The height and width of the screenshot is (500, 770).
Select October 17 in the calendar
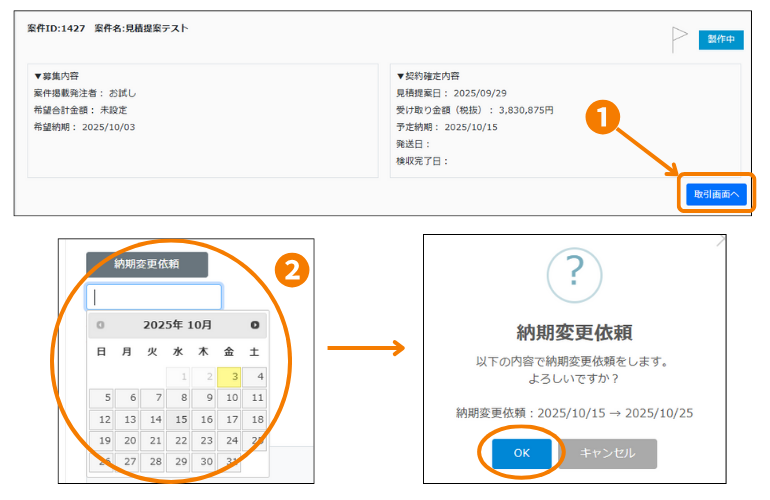click(x=229, y=420)
